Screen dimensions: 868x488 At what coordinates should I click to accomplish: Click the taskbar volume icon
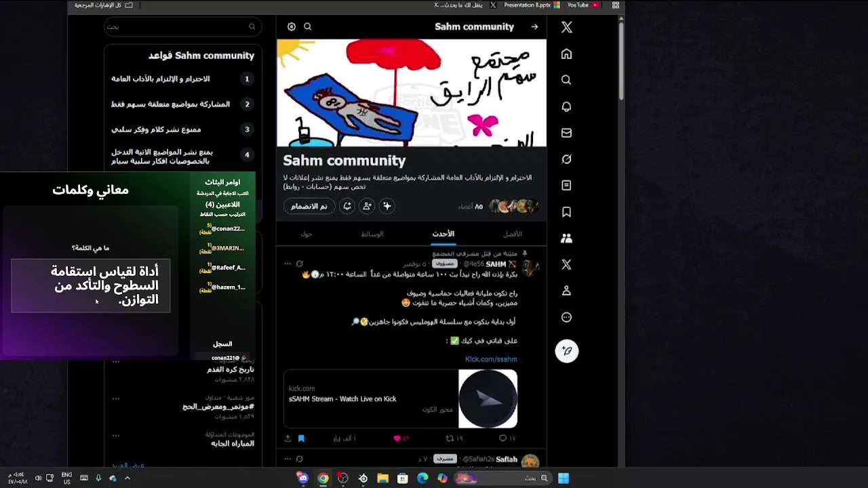point(38,479)
